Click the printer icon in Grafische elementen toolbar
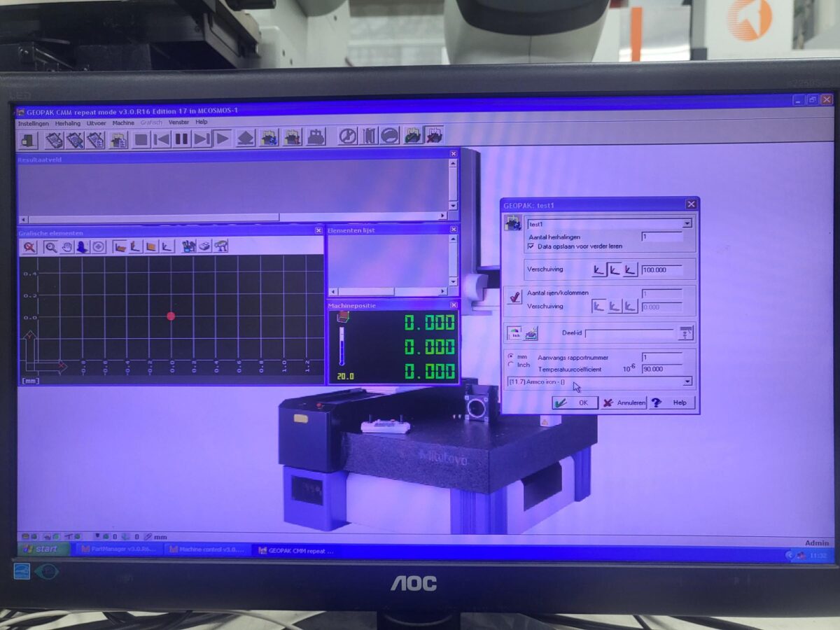 click(x=204, y=246)
